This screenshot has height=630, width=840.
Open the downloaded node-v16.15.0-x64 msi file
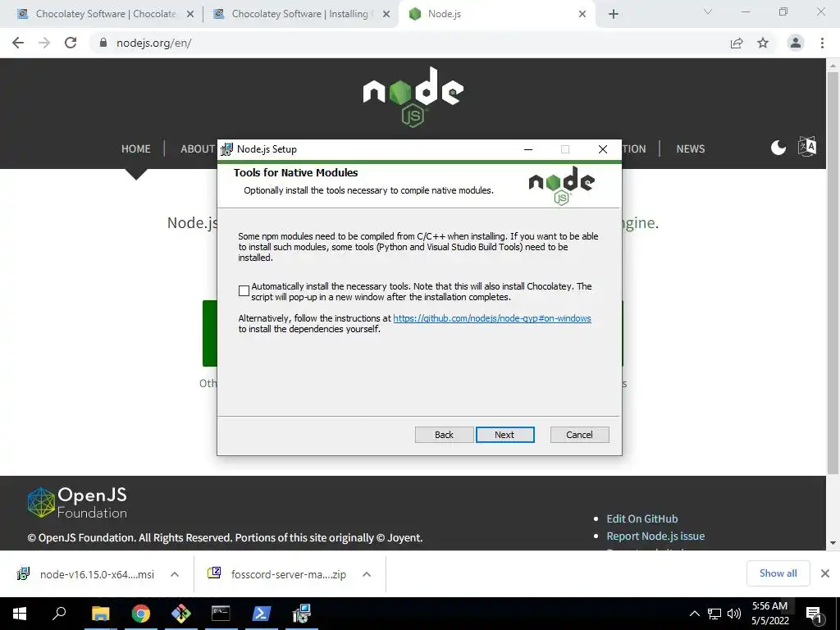pyautogui.click(x=87, y=574)
